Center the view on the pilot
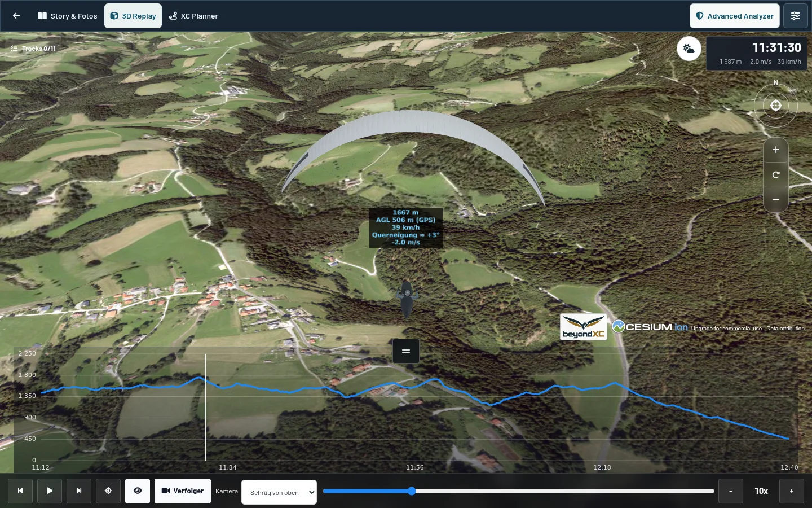The image size is (812, 508). [x=108, y=491]
